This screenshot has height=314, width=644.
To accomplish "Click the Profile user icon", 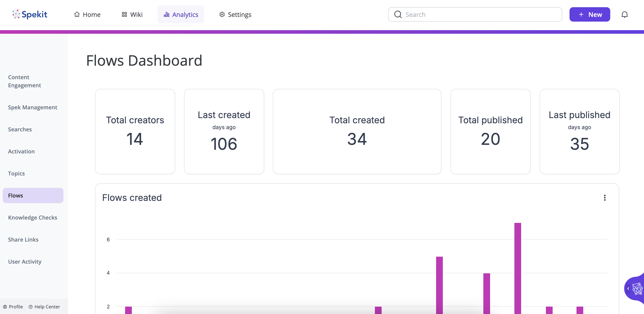I will coord(5,307).
